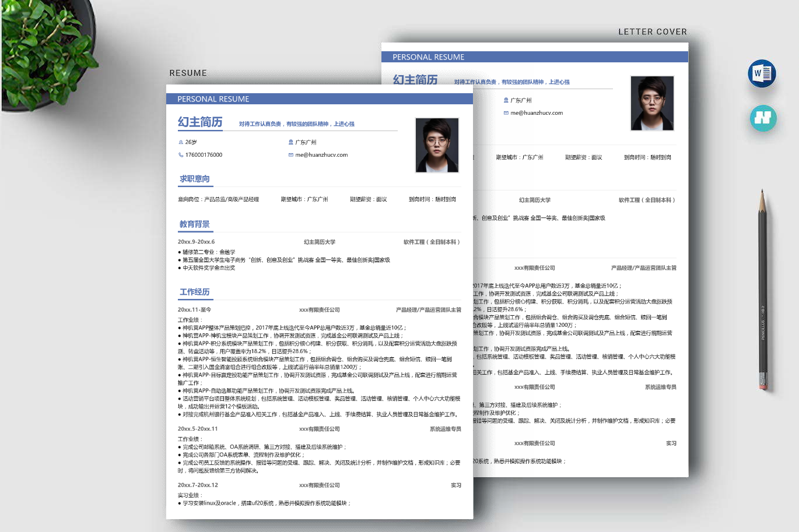This screenshot has width=799, height=532.
Task: Click 系统运维专员 on front resume
Action: tap(446, 429)
